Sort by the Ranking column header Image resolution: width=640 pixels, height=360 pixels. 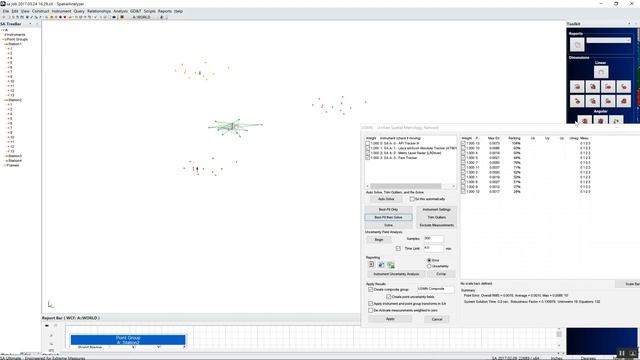click(x=514, y=138)
